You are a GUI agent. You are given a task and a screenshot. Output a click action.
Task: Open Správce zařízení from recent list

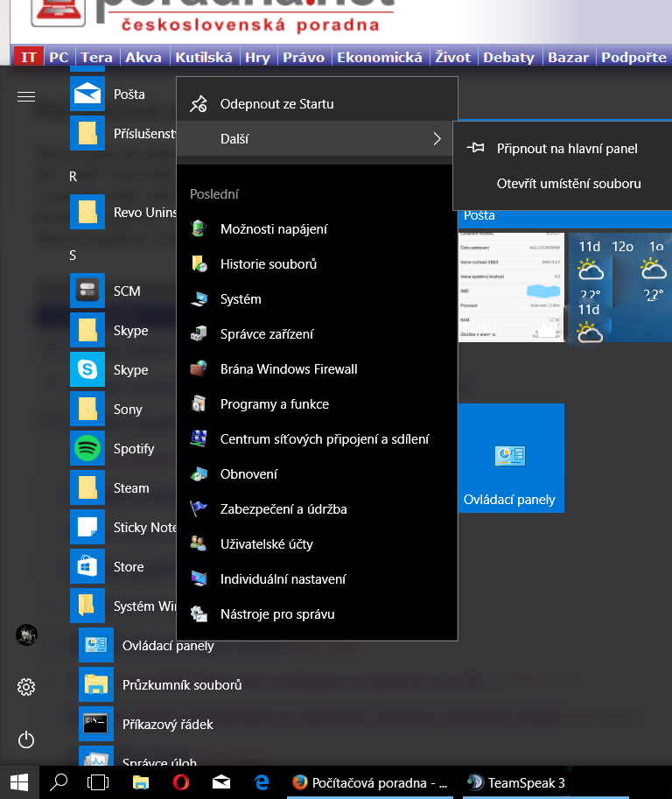tap(266, 334)
